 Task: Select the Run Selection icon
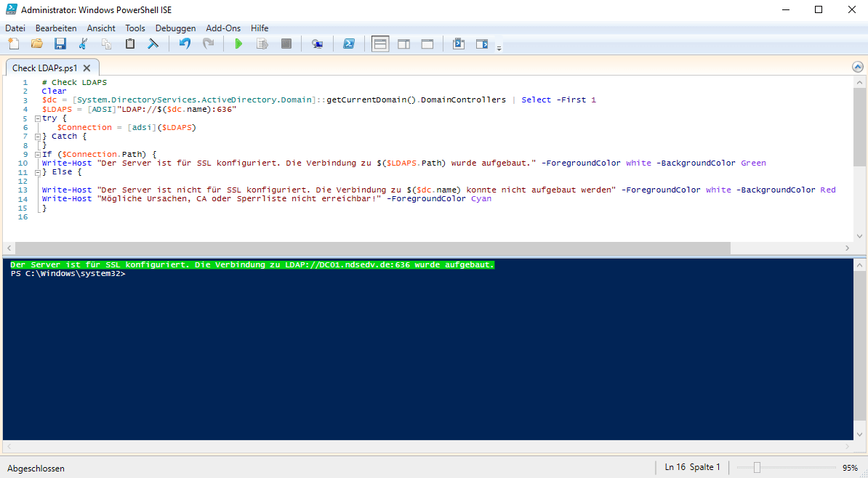tap(262, 44)
